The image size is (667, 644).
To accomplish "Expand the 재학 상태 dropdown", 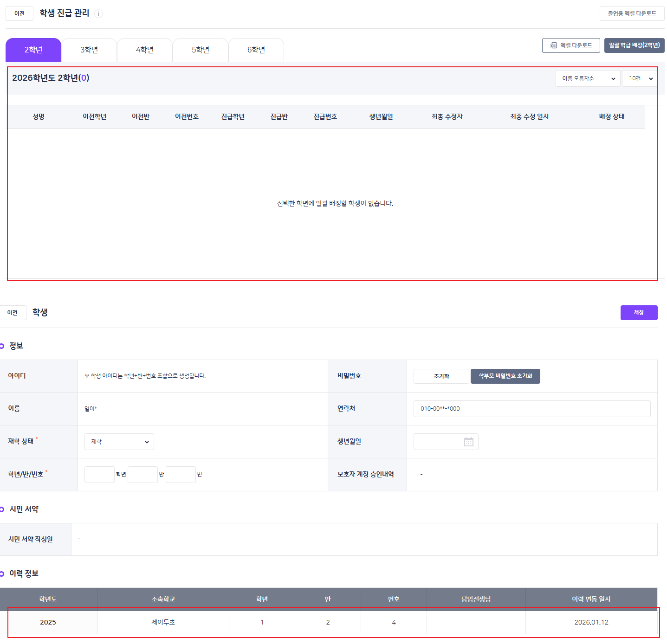I will click(119, 442).
